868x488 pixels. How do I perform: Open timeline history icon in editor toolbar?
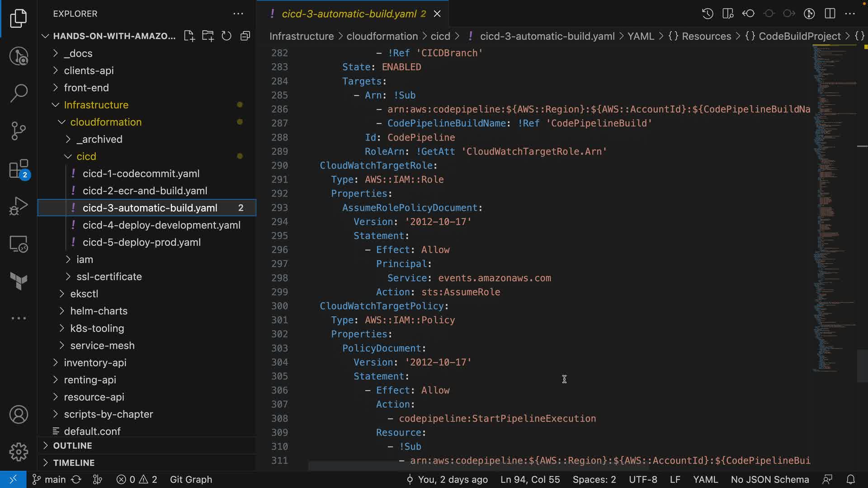tap(708, 14)
